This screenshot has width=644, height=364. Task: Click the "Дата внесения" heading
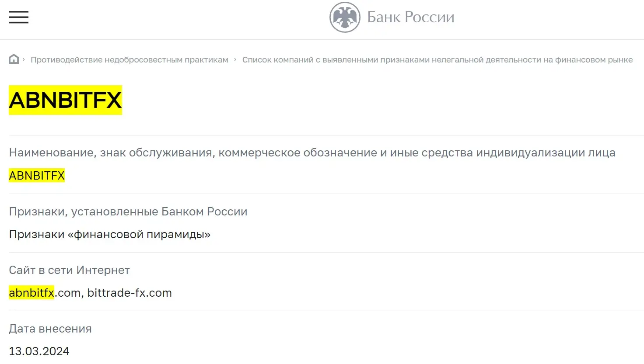coord(50,328)
